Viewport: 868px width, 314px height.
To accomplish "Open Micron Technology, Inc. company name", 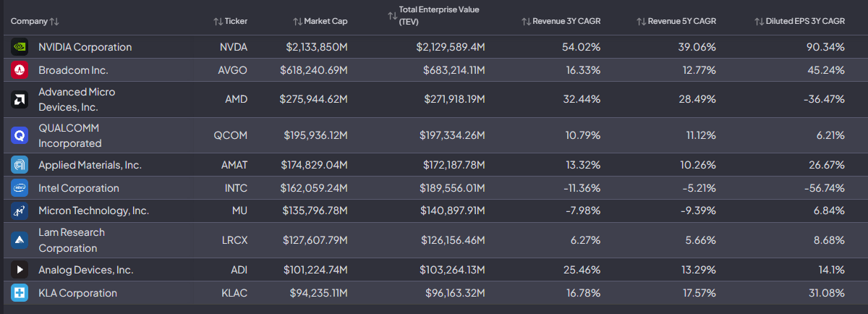I will click(x=93, y=211).
